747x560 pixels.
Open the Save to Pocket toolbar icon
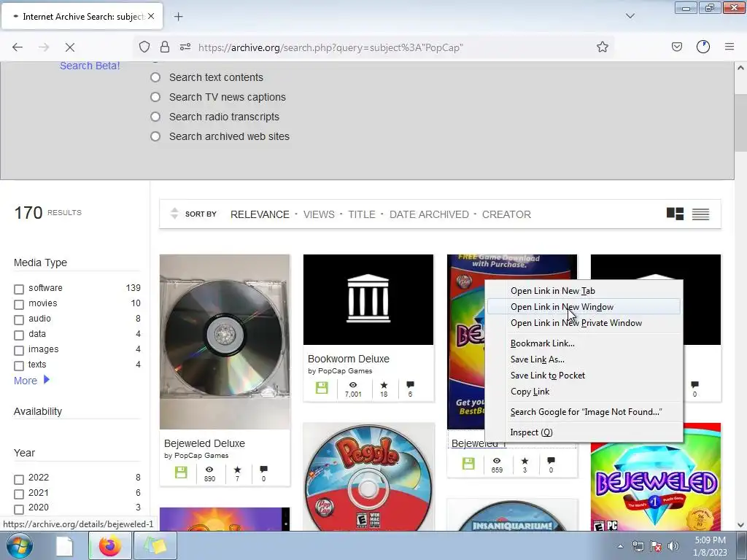coord(676,47)
